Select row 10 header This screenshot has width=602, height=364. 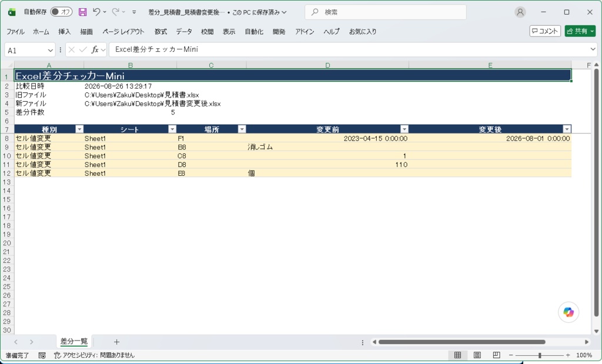[7, 156]
